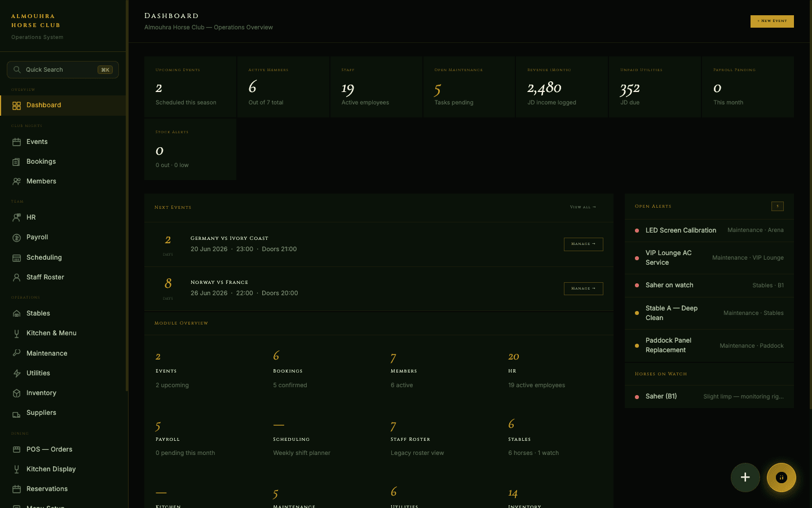The image size is (812, 508).
Task: Open the Upcoming Events stat card
Action: [190, 87]
